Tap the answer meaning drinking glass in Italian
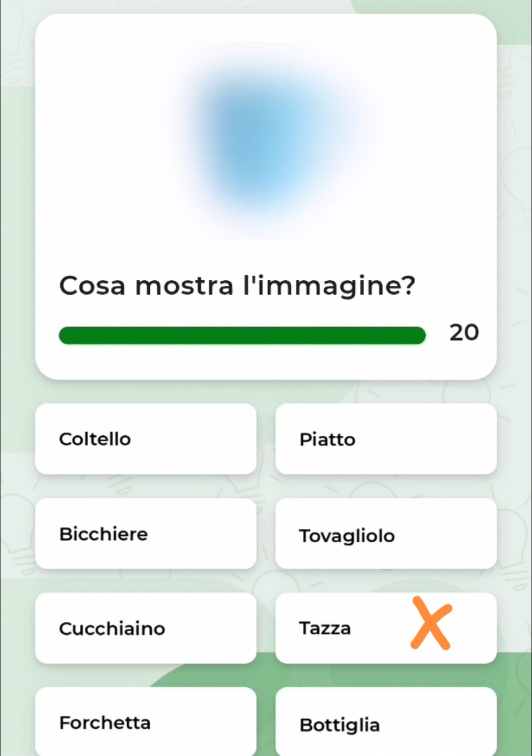 tap(146, 534)
